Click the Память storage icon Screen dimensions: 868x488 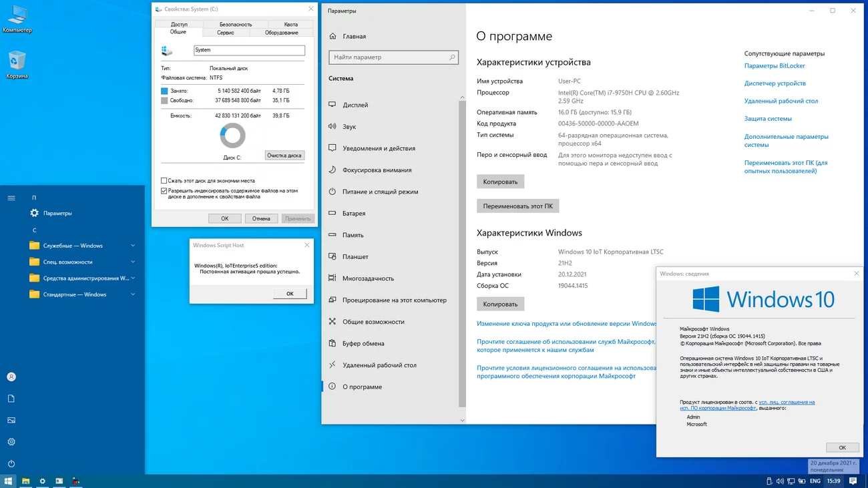pos(333,235)
